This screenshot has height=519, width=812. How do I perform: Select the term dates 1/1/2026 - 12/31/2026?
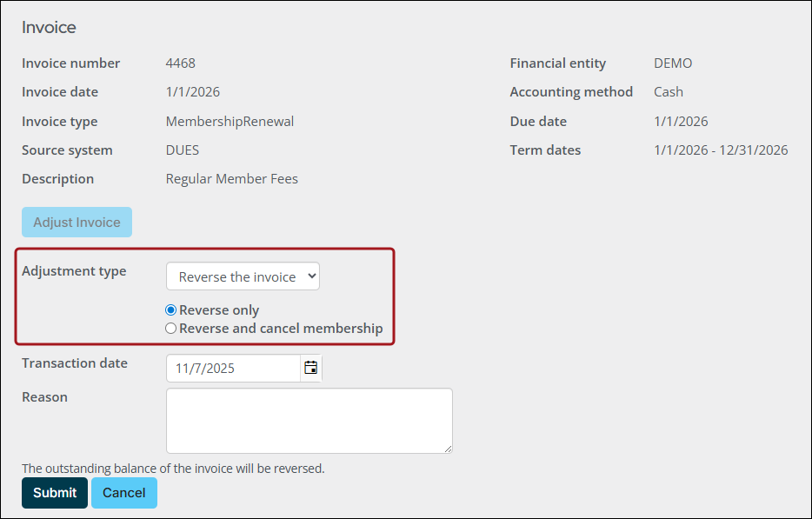(720, 150)
